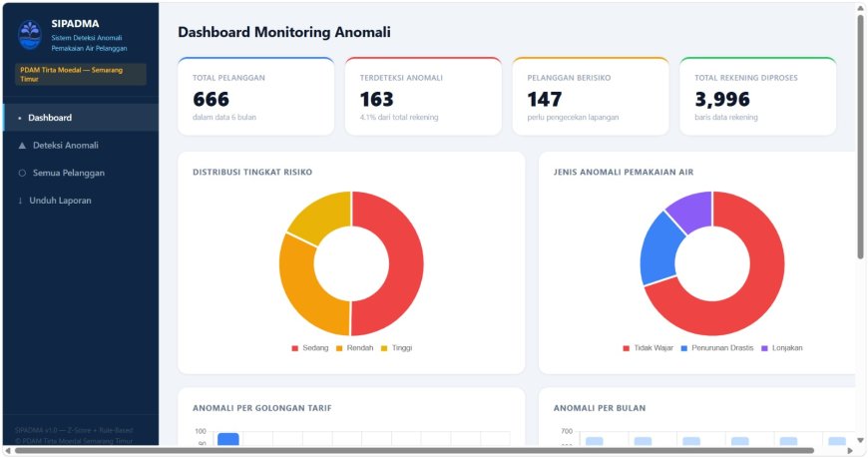Click the warning triangle icon beside Deteksi Anomali
This screenshot has width=868, height=458.
pos(22,145)
